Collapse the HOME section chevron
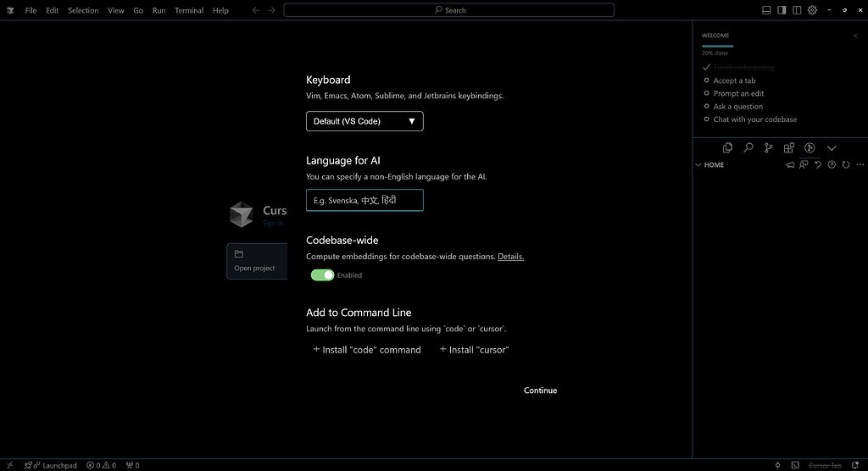This screenshot has width=868, height=471. point(698,165)
